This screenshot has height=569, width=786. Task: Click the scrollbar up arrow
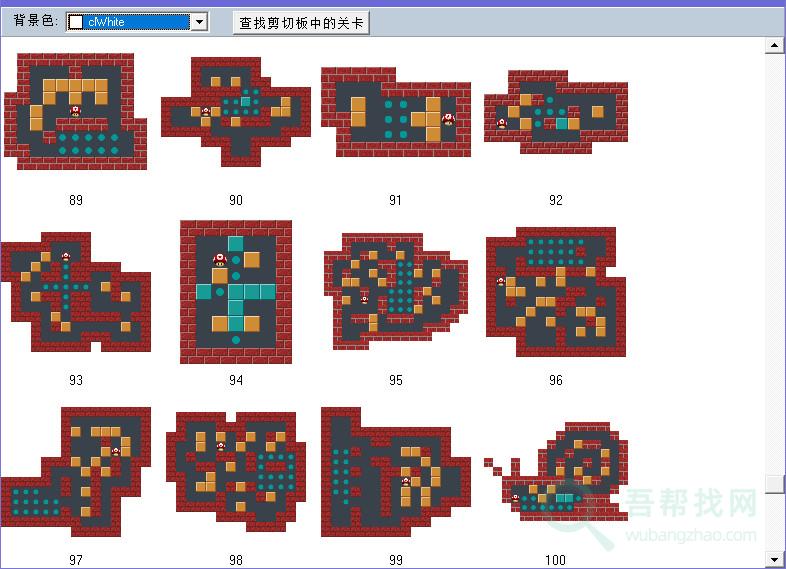click(x=774, y=45)
